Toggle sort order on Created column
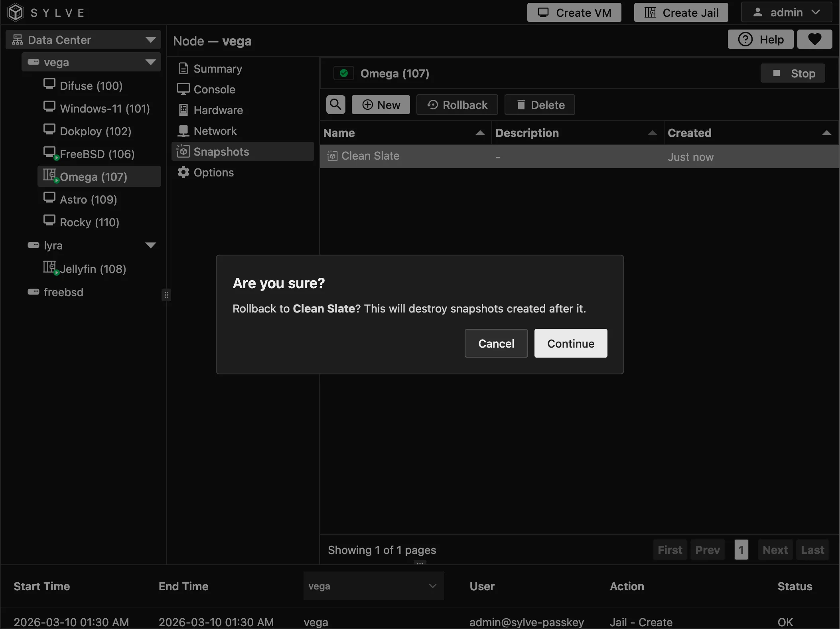The width and height of the screenshot is (840, 629). pos(826,133)
